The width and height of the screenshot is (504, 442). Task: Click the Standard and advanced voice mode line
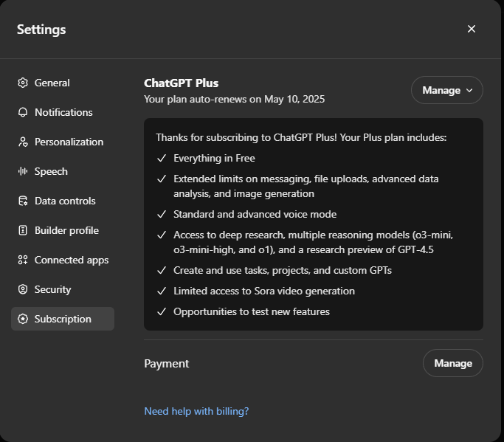click(x=255, y=214)
